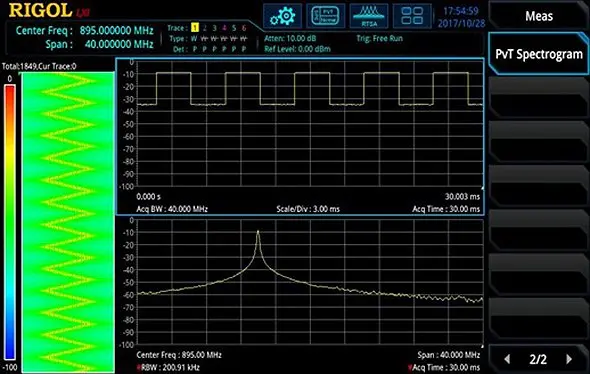590x374 pixels.
Task: Click the -100 color scale minimum label
Action: 9,367
